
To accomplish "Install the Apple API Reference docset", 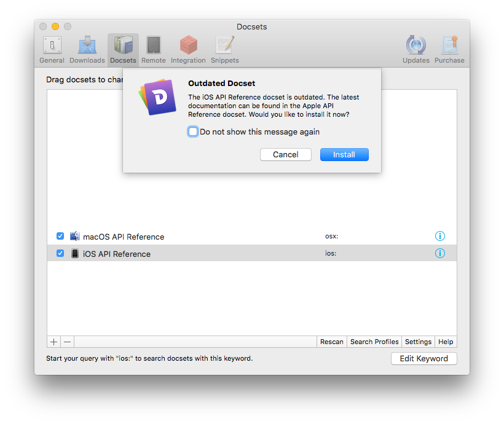I will coord(344,155).
